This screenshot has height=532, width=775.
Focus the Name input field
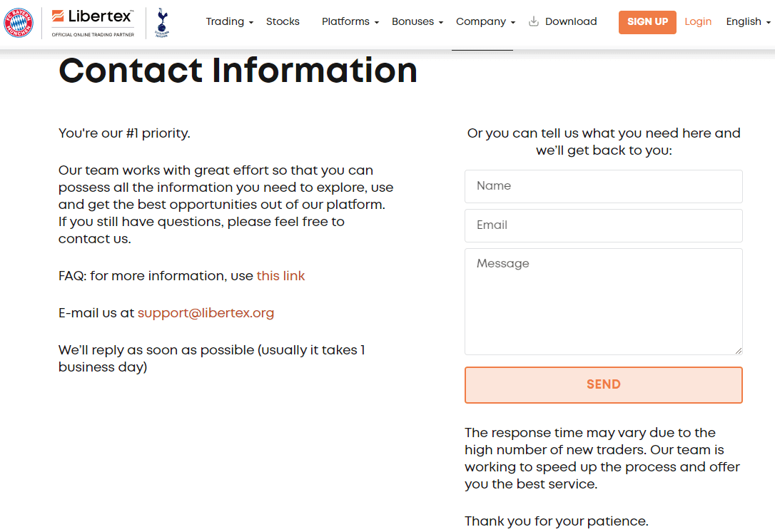(604, 186)
